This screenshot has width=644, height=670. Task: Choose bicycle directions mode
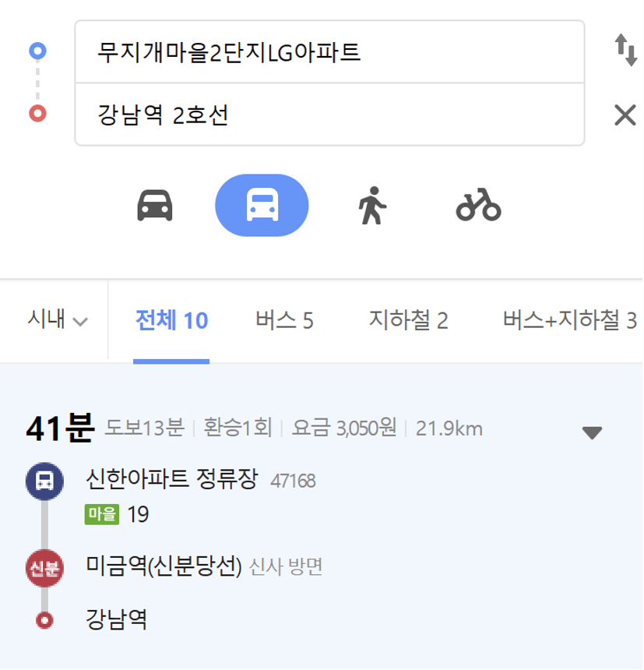[478, 205]
